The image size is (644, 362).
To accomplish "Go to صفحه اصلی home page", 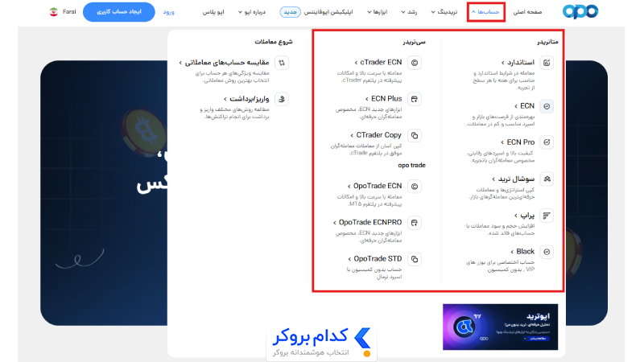I will point(528,12).
